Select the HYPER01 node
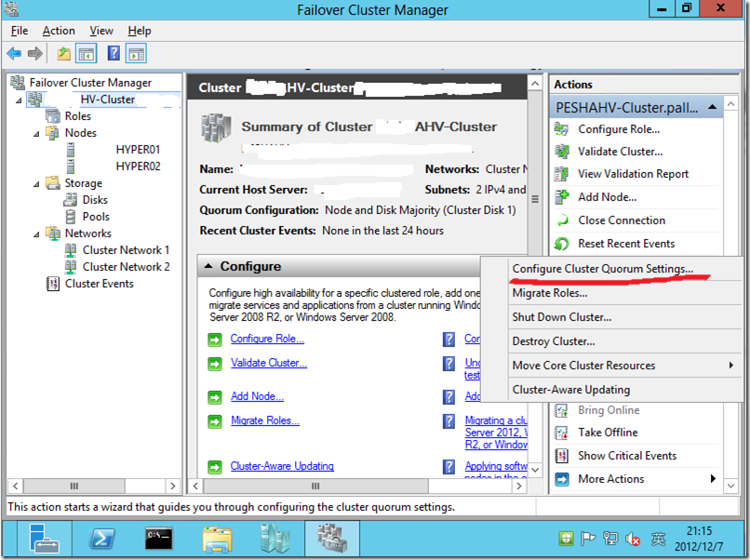This screenshot has width=750, height=560. [x=138, y=150]
